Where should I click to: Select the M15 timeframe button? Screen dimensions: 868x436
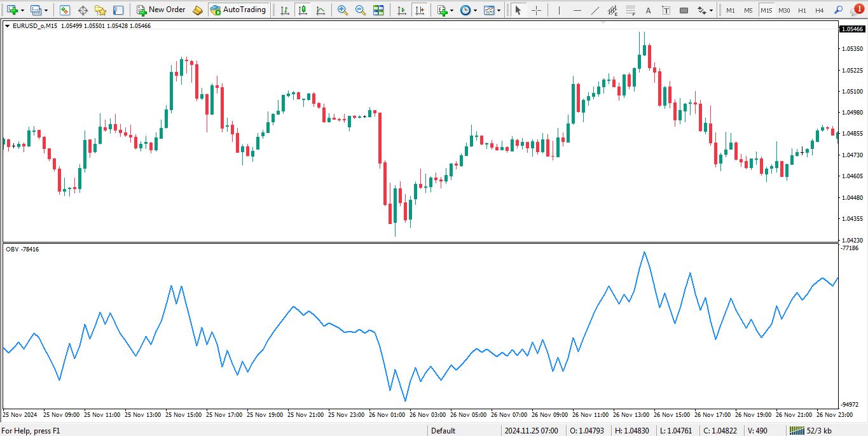click(766, 10)
